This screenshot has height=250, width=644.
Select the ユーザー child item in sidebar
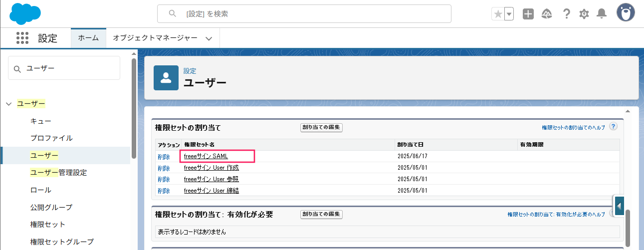[44, 156]
